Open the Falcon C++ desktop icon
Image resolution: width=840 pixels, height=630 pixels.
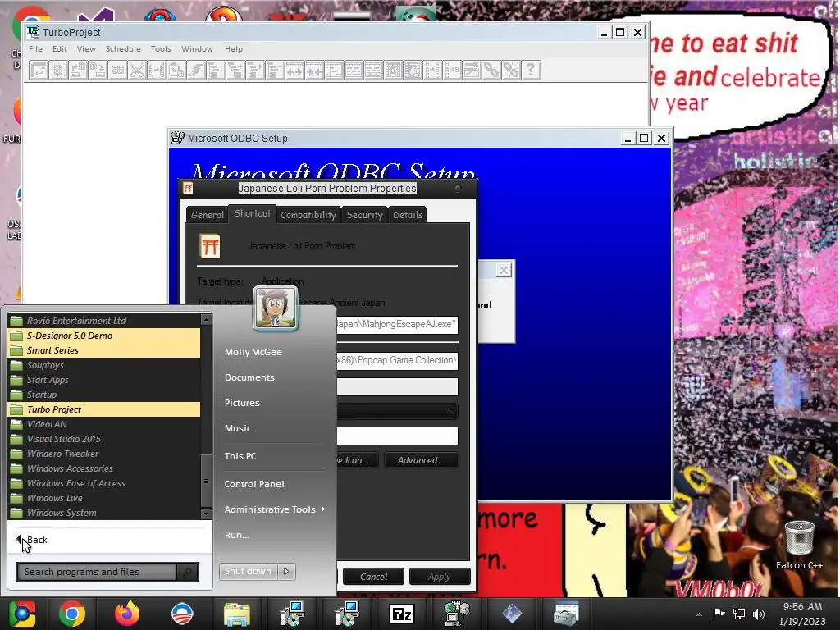pyautogui.click(x=799, y=545)
